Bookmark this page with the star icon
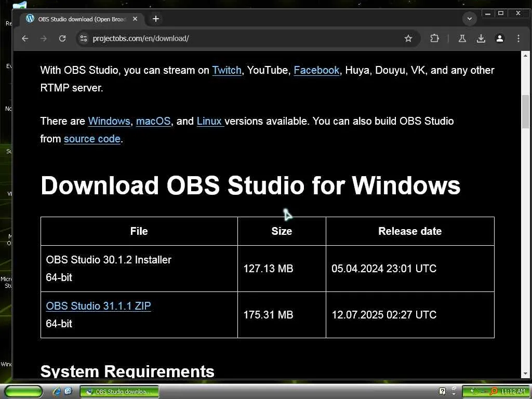532x399 pixels. pos(408,38)
